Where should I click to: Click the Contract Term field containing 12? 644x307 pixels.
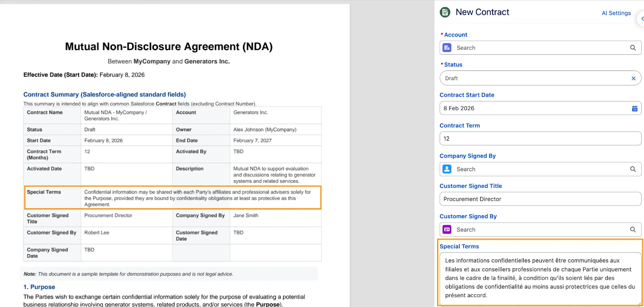click(539, 139)
